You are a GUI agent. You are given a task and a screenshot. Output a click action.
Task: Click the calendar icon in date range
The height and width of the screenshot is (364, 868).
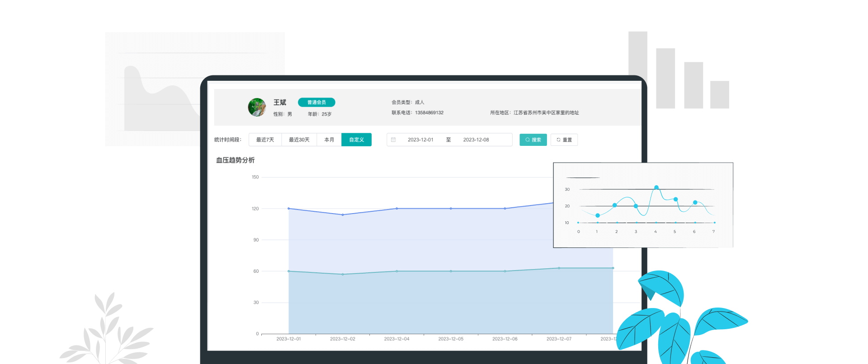pyautogui.click(x=393, y=140)
